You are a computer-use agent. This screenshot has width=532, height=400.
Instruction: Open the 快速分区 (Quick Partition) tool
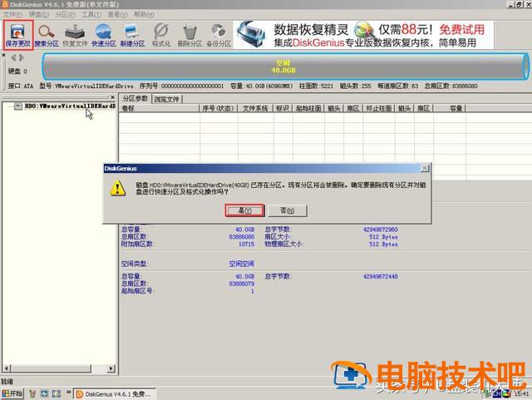[x=103, y=35]
